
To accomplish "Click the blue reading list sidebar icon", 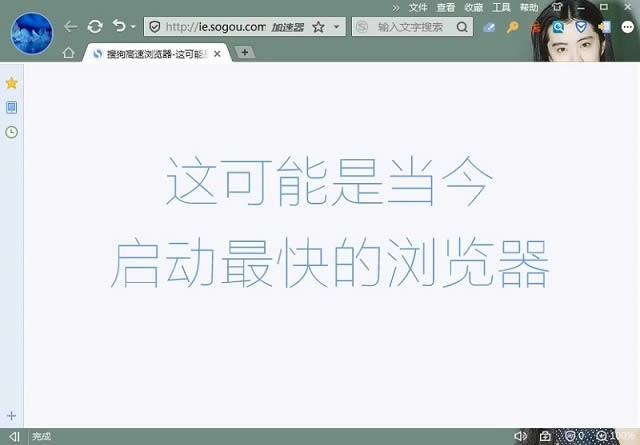I will tap(11, 107).
